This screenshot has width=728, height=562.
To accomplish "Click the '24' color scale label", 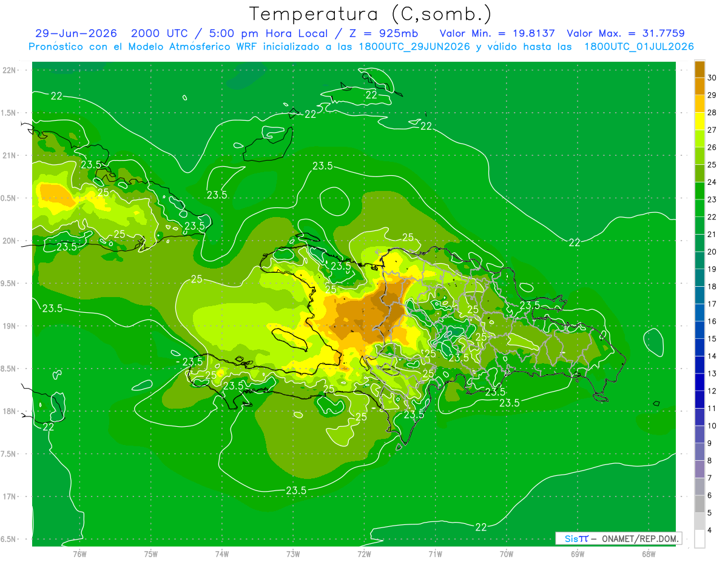I will 712,182.
